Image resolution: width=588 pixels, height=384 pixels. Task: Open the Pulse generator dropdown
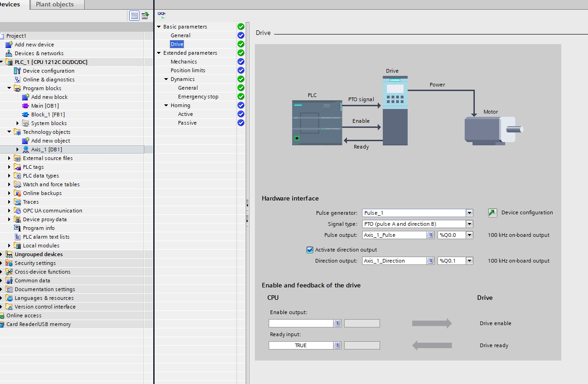469,213
